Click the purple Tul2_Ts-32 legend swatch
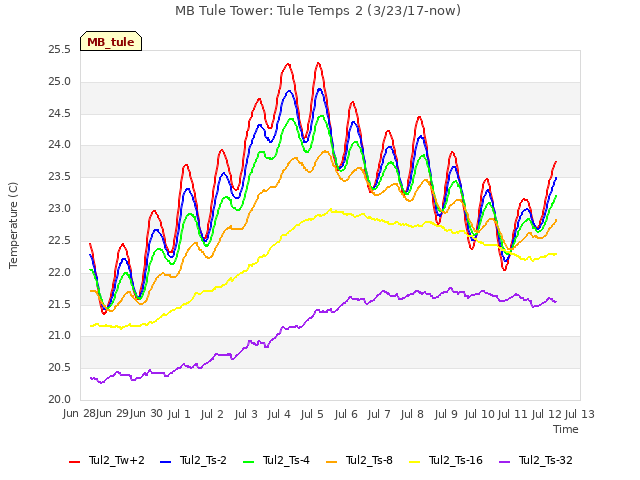Viewport: 640px width, 480px height. [x=505, y=462]
